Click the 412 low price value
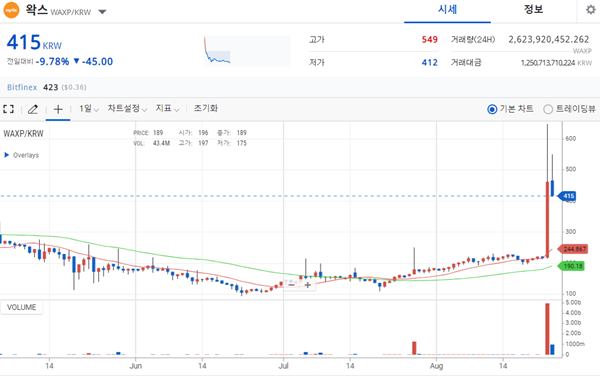The height and width of the screenshot is (376, 600). 429,62
